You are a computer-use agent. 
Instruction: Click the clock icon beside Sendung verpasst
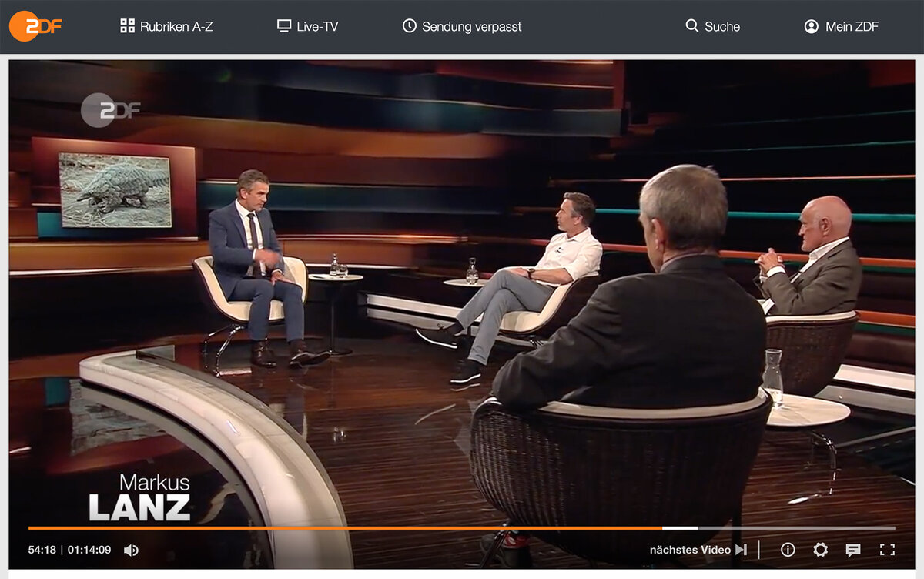(410, 26)
